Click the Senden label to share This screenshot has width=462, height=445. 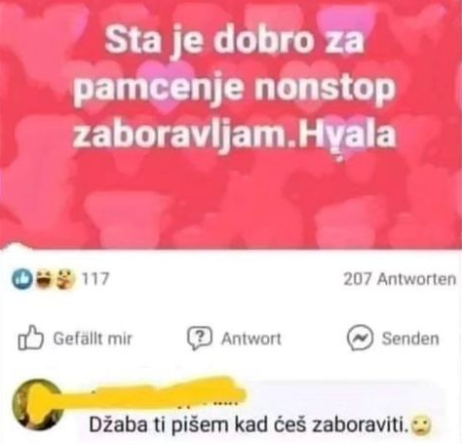tap(410, 338)
